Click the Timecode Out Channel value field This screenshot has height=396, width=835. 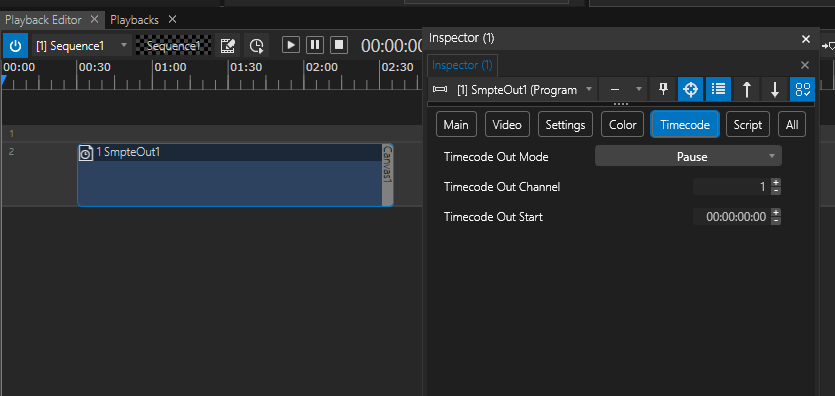(x=731, y=187)
